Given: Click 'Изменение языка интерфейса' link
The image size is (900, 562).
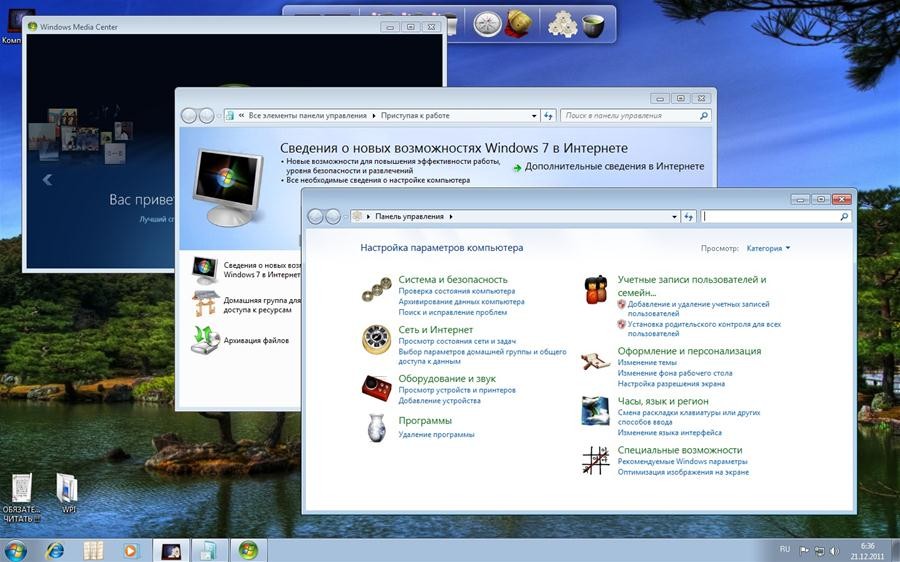Looking at the screenshot, I should 669,433.
